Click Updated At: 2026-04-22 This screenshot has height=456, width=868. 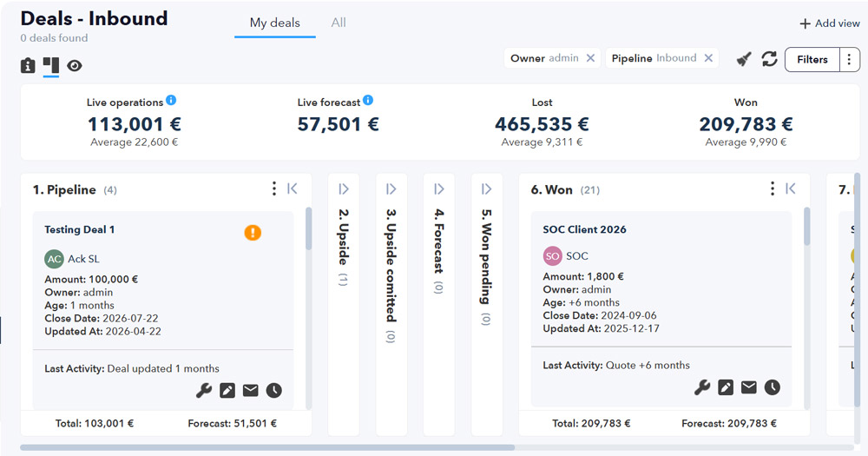coord(103,331)
